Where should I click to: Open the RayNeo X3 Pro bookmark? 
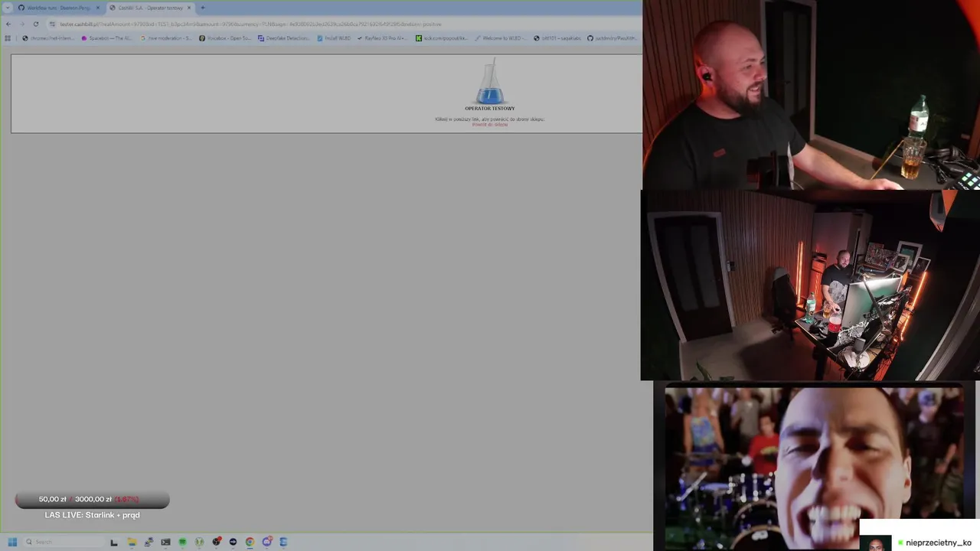(x=382, y=37)
